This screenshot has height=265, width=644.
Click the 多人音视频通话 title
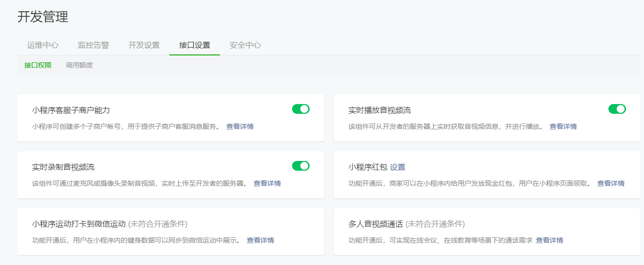pyautogui.click(x=376, y=224)
